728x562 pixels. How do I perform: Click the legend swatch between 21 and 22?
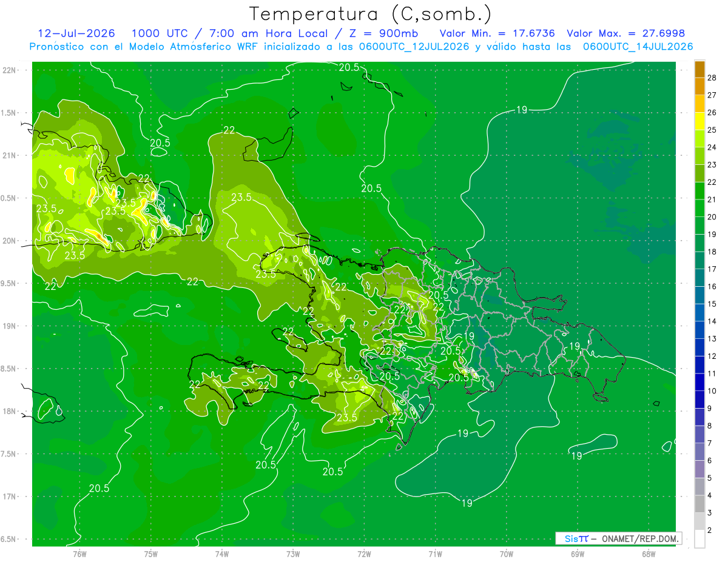click(x=699, y=190)
